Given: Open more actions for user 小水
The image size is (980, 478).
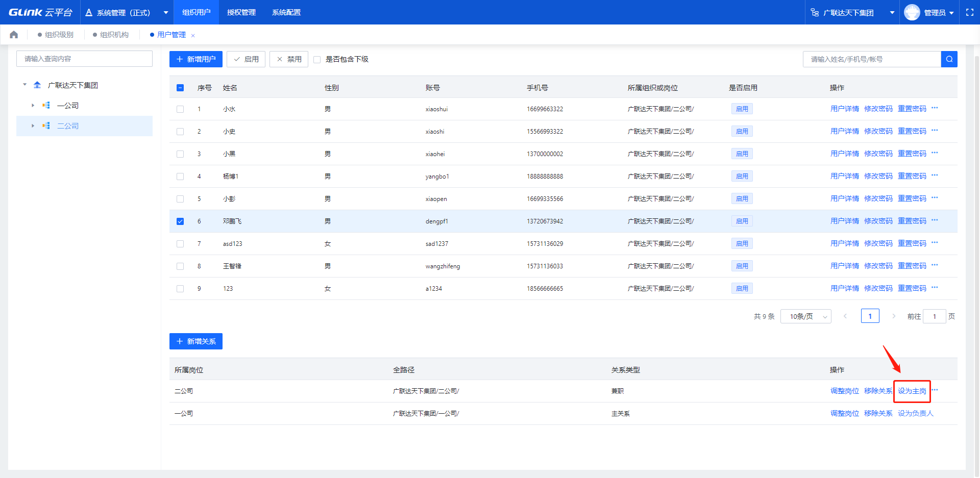Looking at the screenshot, I should [x=935, y=108].
